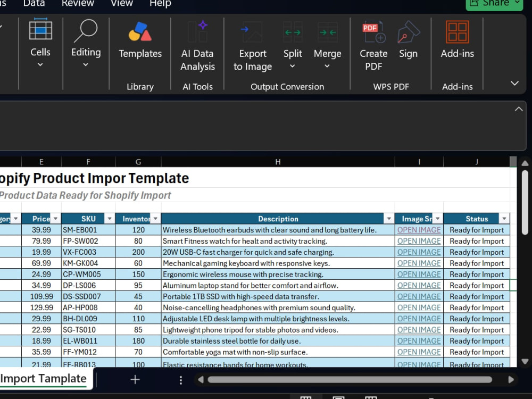Select inventory cell 180
Screen dimensions: 532x399
(138, 341)
